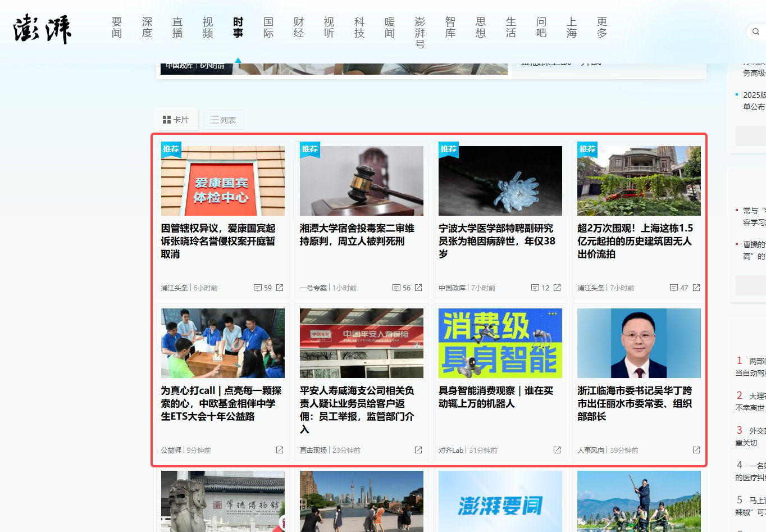Open the search magnifier icon
The image size is (766, 532).
(755, 32)
